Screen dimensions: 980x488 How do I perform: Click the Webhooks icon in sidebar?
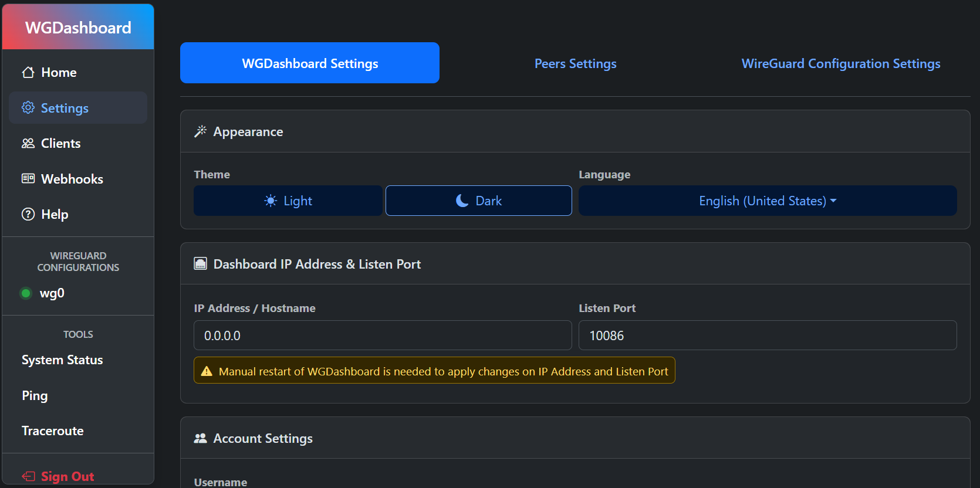[28, 179]
